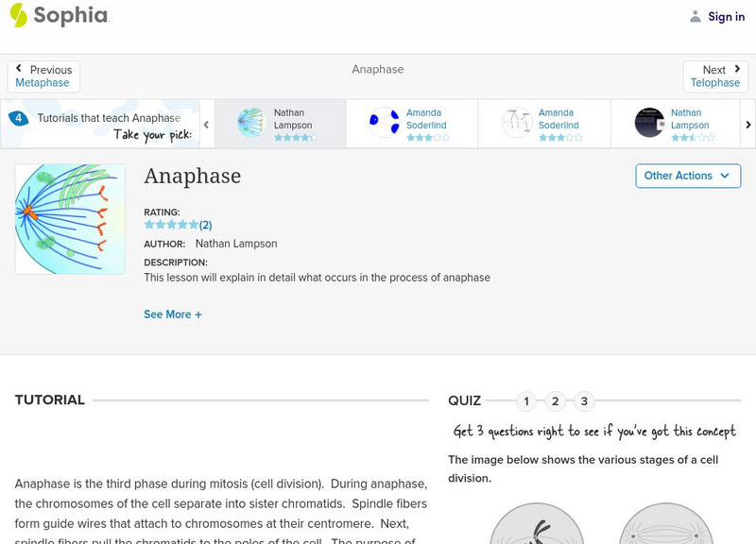The width and height of the screenshot is (756, 544).
Task: Select quiz question 2
Action: tap(556, 401)
